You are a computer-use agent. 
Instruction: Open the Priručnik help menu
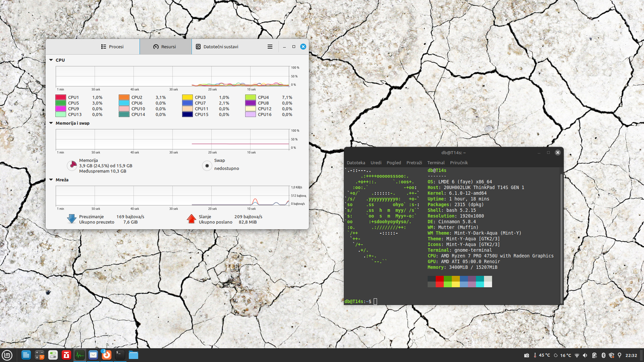point(459,163)
